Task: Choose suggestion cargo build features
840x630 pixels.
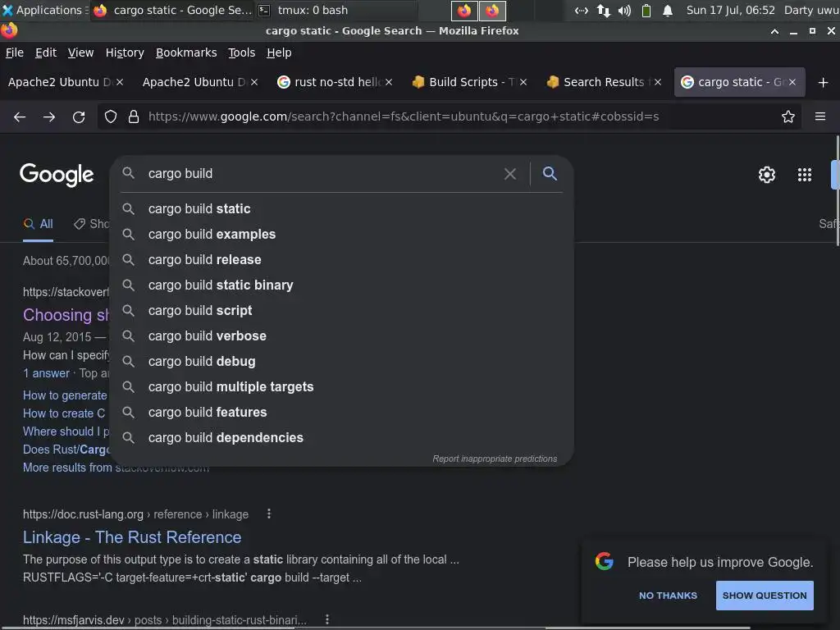Action: tap(342, 412)
